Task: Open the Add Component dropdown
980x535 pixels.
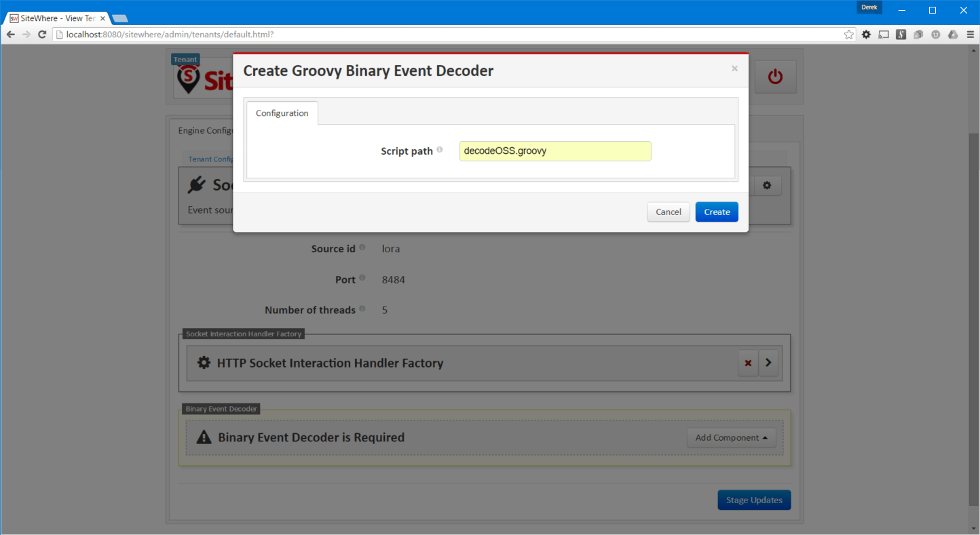Action: pyautogui.click(x=732, y=437)
